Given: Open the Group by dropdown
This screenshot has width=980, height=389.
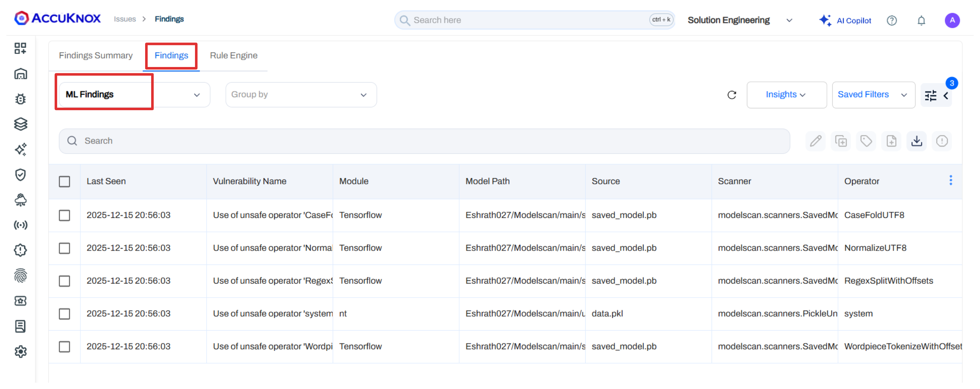Looking at the screenshot, I should pos(300,95).
